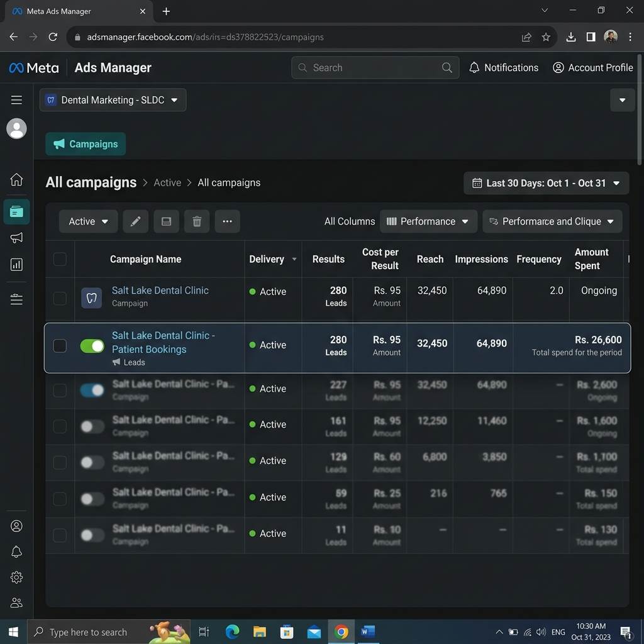
Task: Check the Patient Bookings campaign checkbox
Action: coord(60,346)
